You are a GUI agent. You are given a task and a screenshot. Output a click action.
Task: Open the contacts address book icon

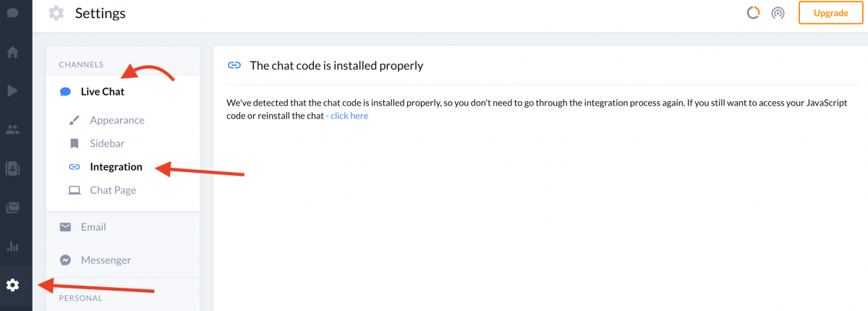(12, 169)
